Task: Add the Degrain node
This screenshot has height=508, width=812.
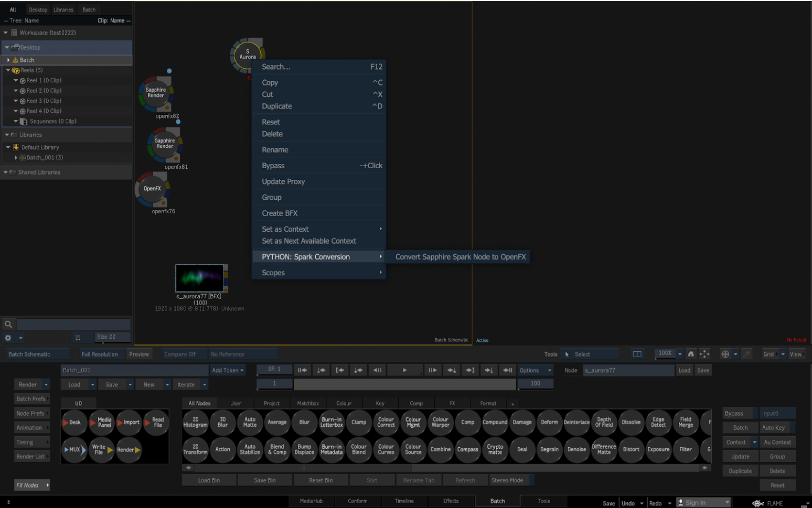Action: [x=550, y=450]
